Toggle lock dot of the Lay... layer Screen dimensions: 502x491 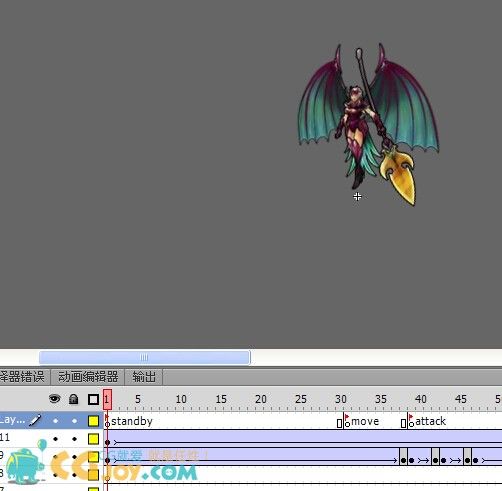[x=74, y=421]
